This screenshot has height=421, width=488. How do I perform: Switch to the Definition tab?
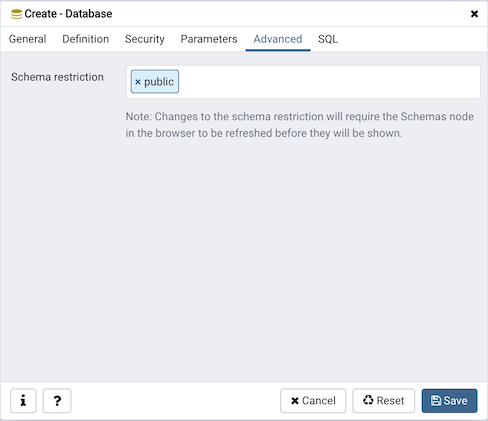(x=86, y=39)
